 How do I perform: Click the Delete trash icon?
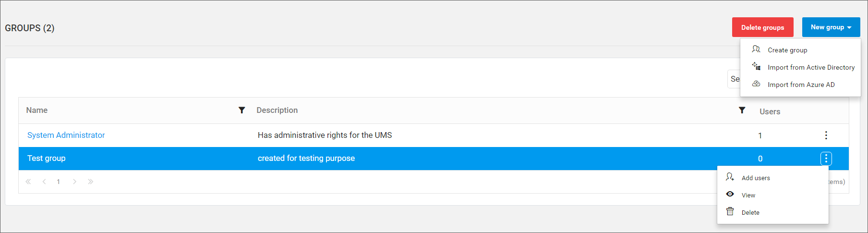[730, 211]
